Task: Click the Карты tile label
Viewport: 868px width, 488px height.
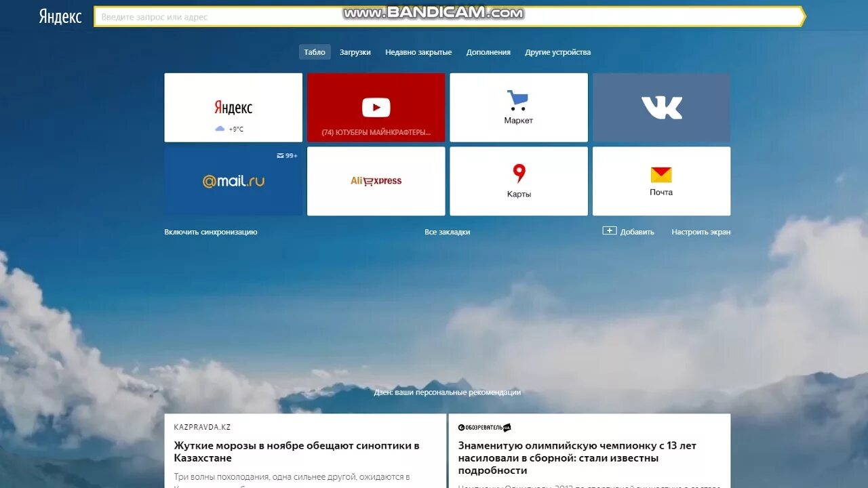Action: click(x=519, y=194)
